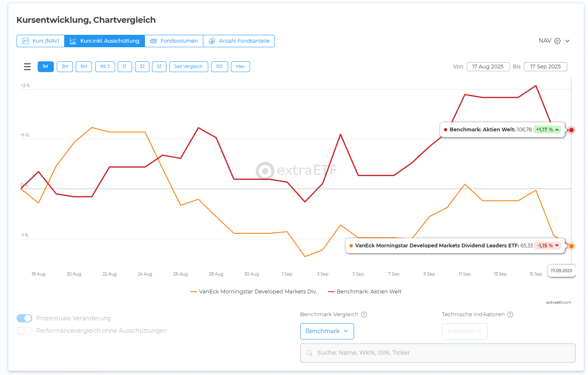Viewport: 588px width, 375px height.
Task: Click the red benchmark endpoint marker
Action: [571, 130]
